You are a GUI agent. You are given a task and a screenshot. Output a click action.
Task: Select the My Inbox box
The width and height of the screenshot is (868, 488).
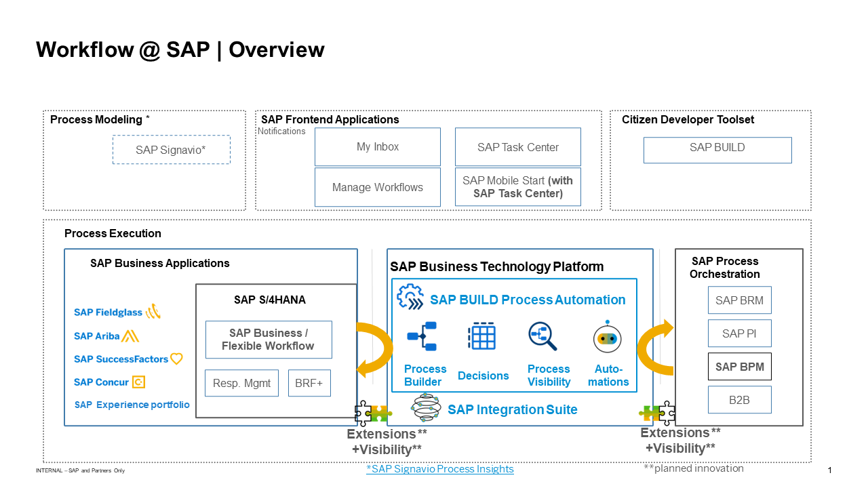point(378,147)
